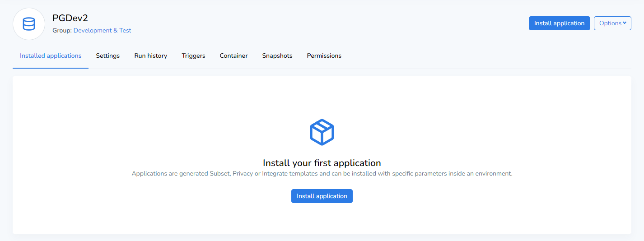Switch to the Installed applications tab
Image resolution: width=644 pixels, height=241 pixels.
click(51, 56)
